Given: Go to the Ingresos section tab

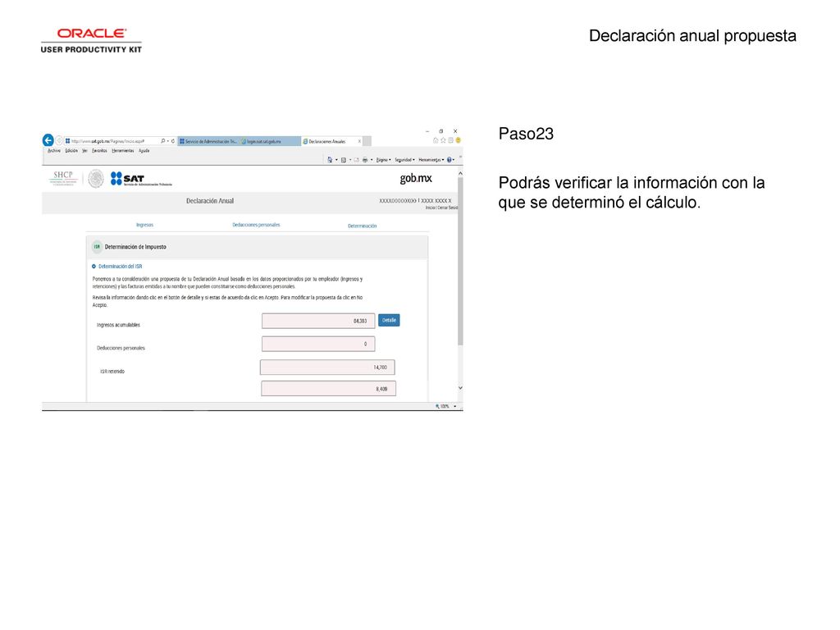Looking at the screenshot, I should coord(144,225).
